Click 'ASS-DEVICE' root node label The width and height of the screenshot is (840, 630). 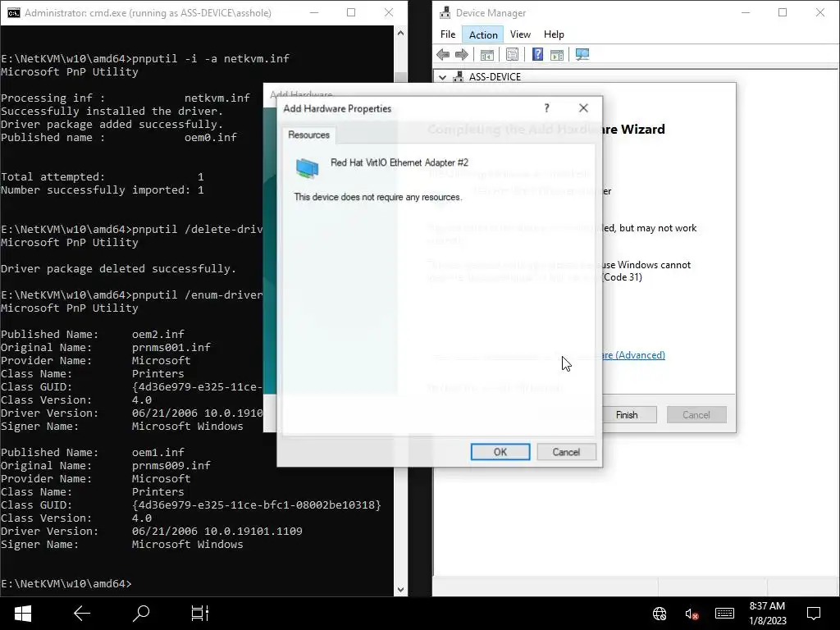point(495,77)
